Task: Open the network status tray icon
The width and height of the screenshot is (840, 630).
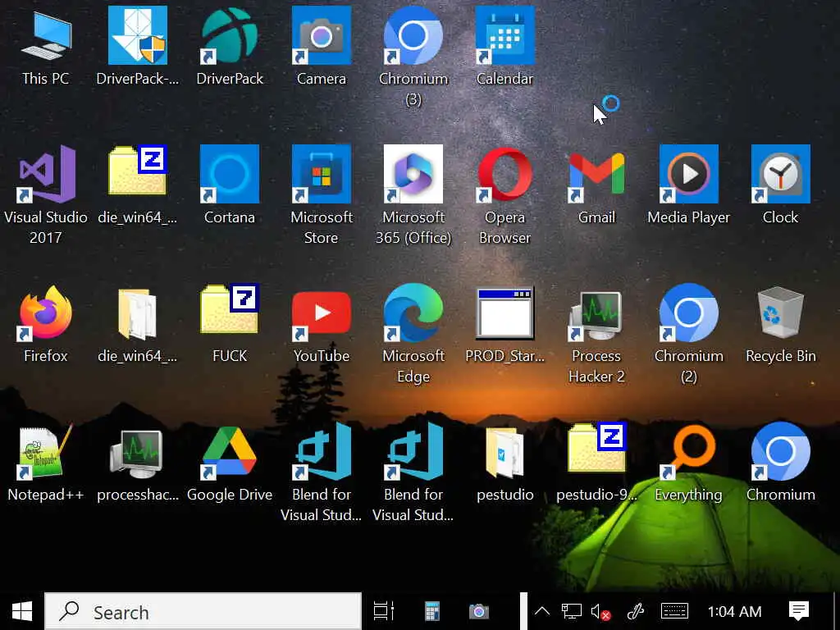Action: [x=571, y=611]
